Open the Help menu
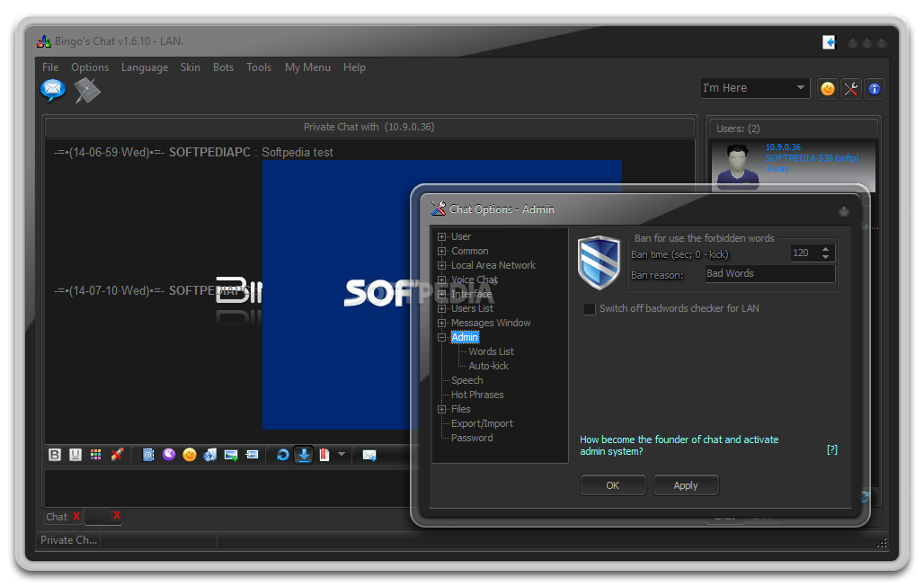The width and height of the screenshot is (924, 586). (x=354, y=67)
